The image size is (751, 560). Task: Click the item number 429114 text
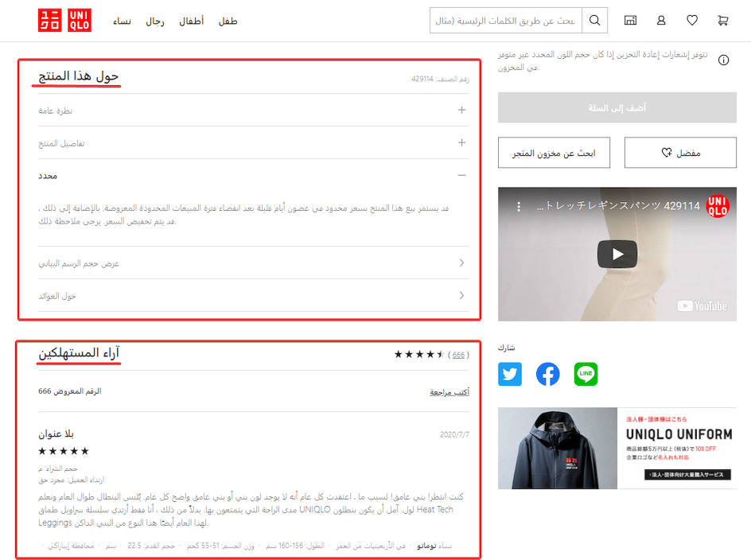pyautogui.click(x=440, y=79)
